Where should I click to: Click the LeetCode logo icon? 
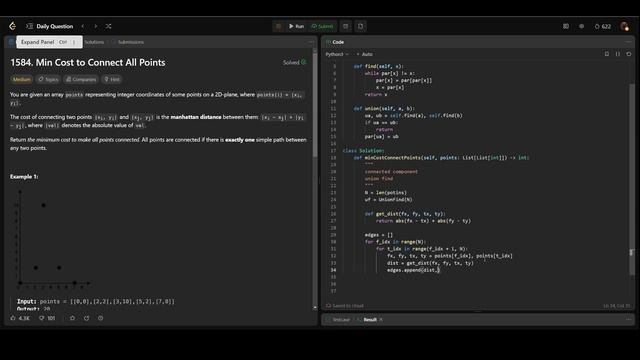click(x=13, y=26)
